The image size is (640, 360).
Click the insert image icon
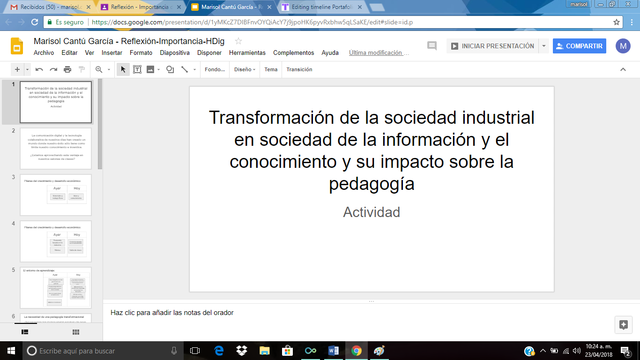pos(150,69)
